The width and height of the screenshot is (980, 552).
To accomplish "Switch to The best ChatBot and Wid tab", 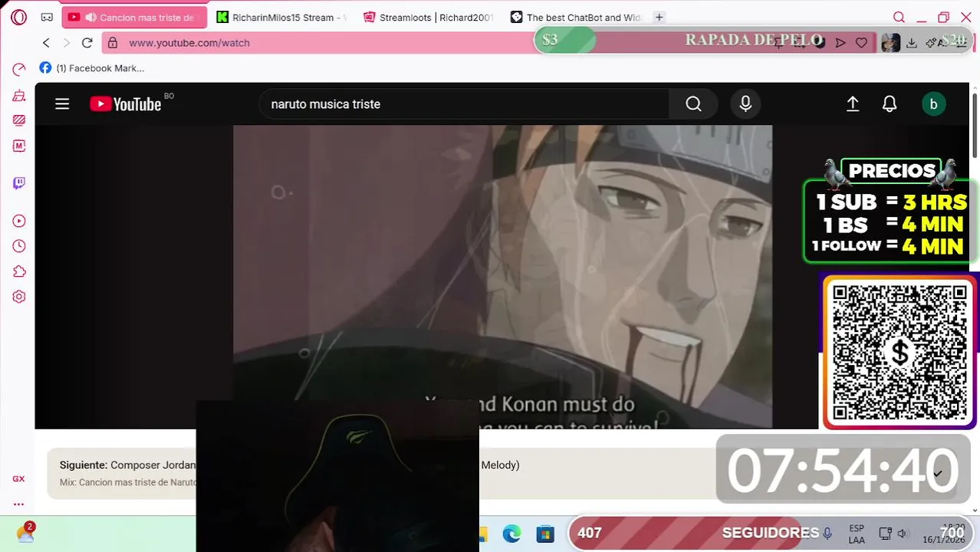I will click(x=575, y=17).
